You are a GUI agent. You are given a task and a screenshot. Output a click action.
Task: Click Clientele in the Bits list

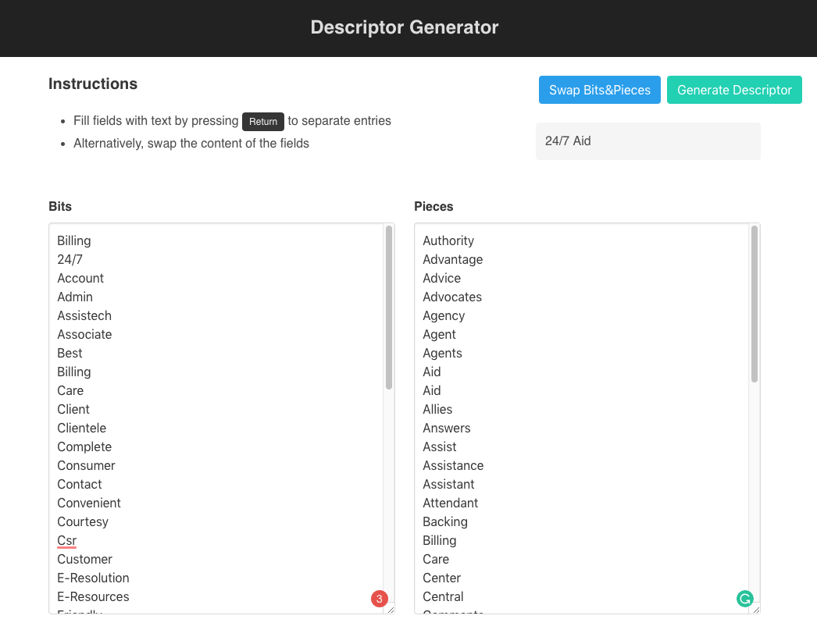pyautogui.click(x=81, y=428)
